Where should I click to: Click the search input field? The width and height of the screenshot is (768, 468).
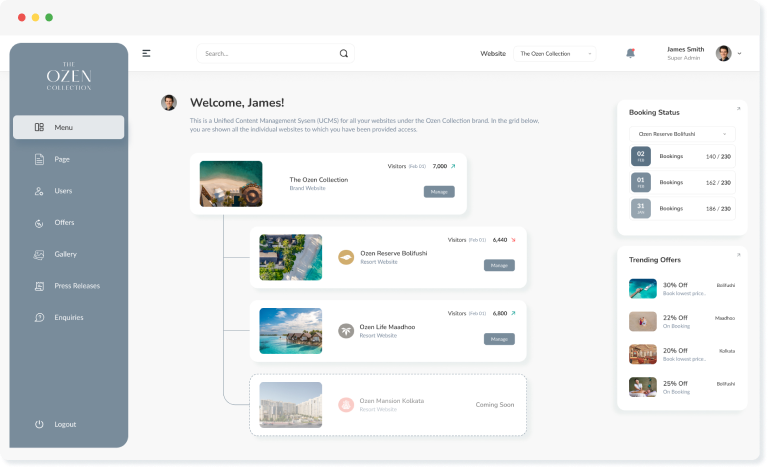tap(265, 54)
